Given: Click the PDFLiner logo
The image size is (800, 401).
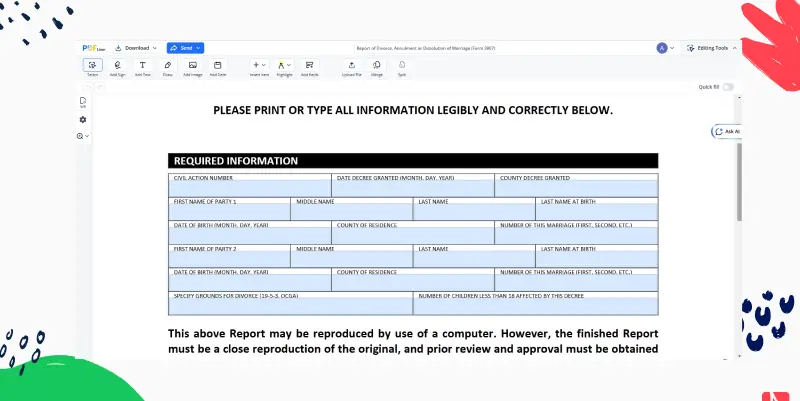Looking at the screenshot, I should (x=94, y=48).
